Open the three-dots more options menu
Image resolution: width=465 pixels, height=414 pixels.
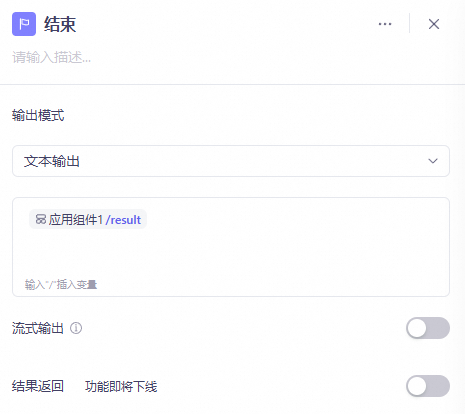(x=385, y=24)
